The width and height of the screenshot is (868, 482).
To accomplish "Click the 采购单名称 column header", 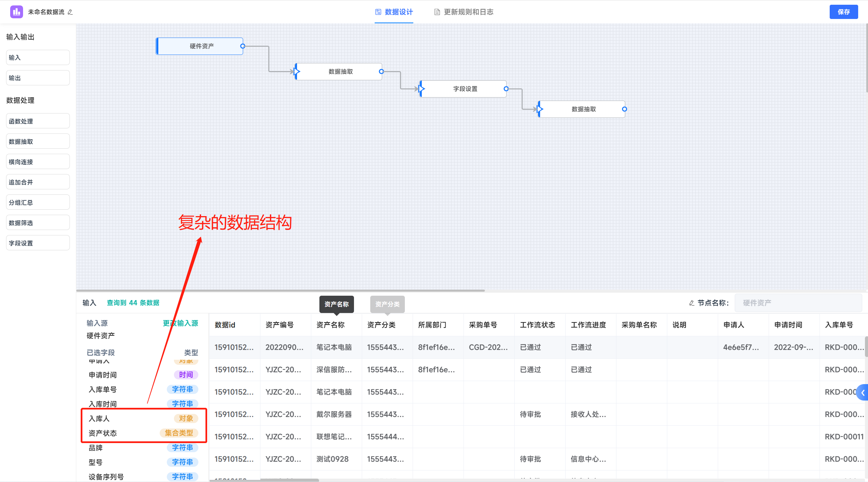I will click(x=642, y=325).
